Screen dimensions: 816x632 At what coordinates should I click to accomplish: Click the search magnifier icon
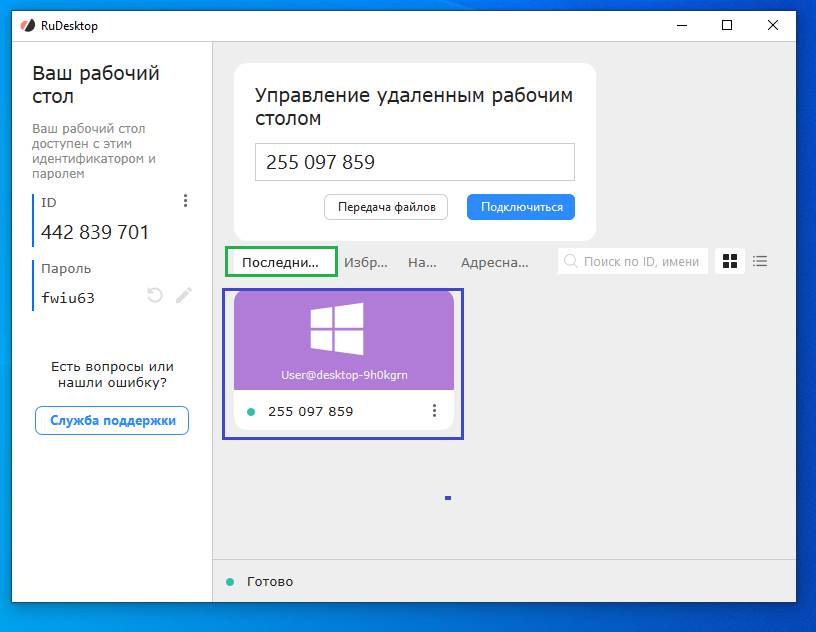pos(570,261)
